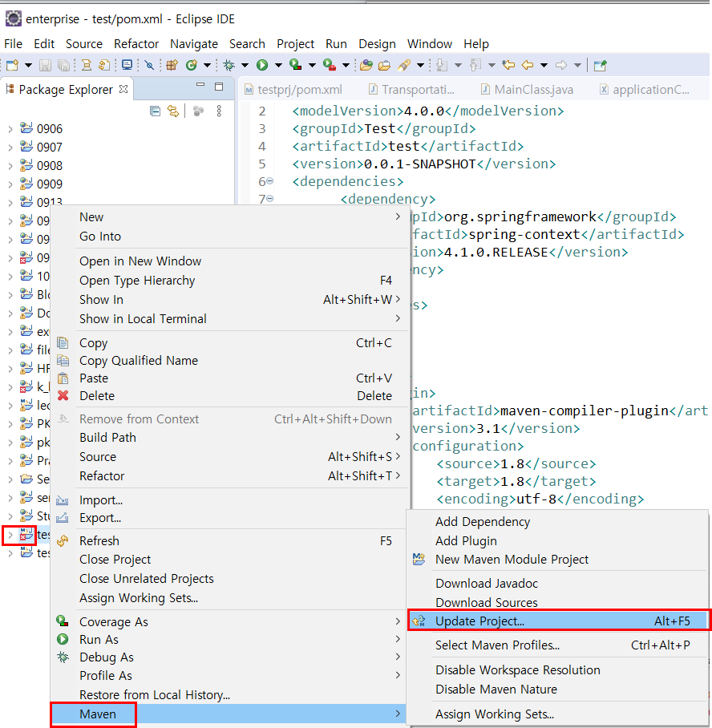Click Collapse All in Package Explorer

coord(155,111)
